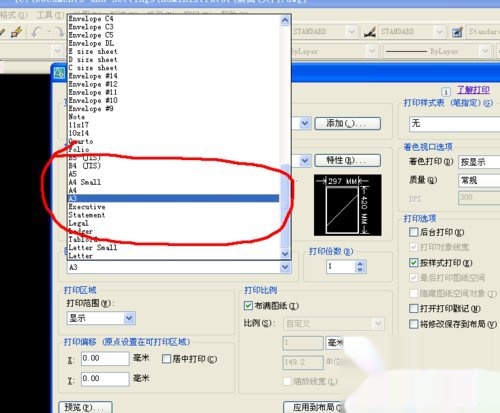Click the paper size list scroll-down arrow
The width and height of the screenshot is (500, 413).
pyautogui.click(x=285, y=254)
